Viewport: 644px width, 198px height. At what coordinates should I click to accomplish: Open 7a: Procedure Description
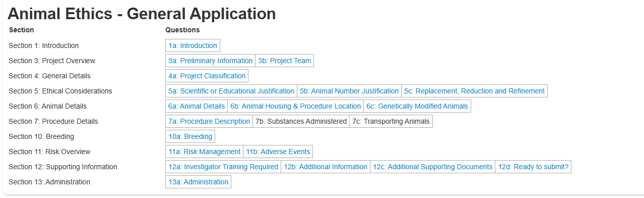209,121
